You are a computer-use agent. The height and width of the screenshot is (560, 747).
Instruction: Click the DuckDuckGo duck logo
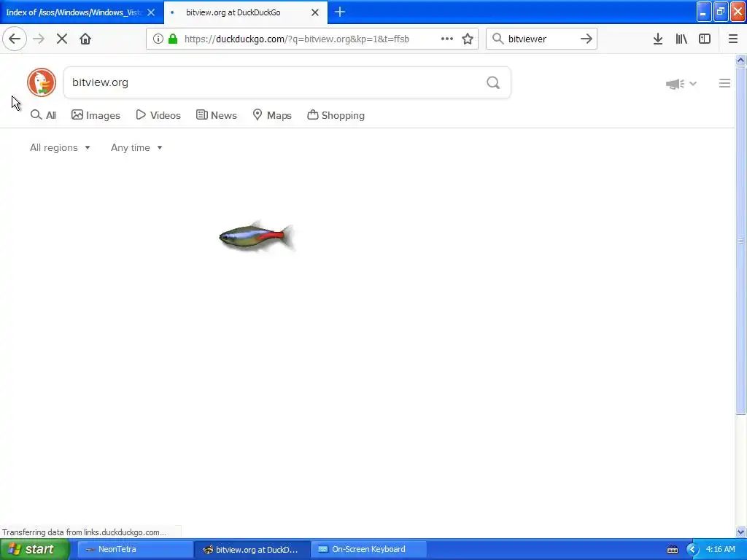(x=42, y=82)
